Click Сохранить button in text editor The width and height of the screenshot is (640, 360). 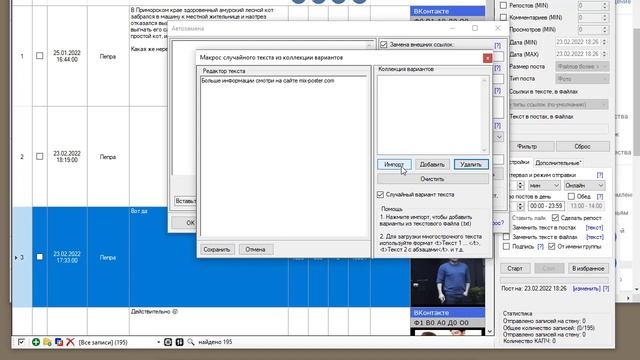click(217, 249)
